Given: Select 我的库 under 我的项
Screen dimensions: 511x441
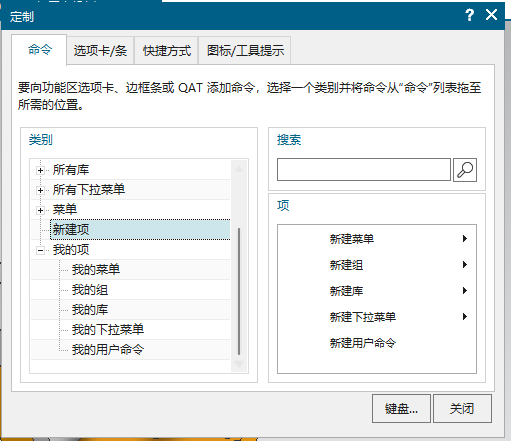Looking at the screenshot, I should (90, 310).
